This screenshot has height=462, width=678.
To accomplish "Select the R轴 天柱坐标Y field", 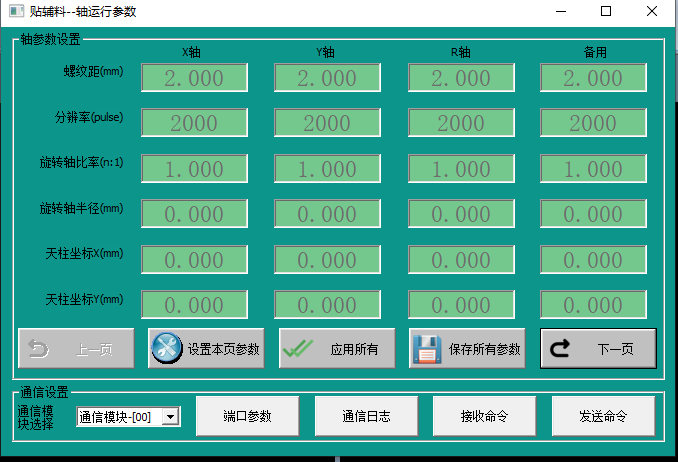I will (x=460, y=305).
